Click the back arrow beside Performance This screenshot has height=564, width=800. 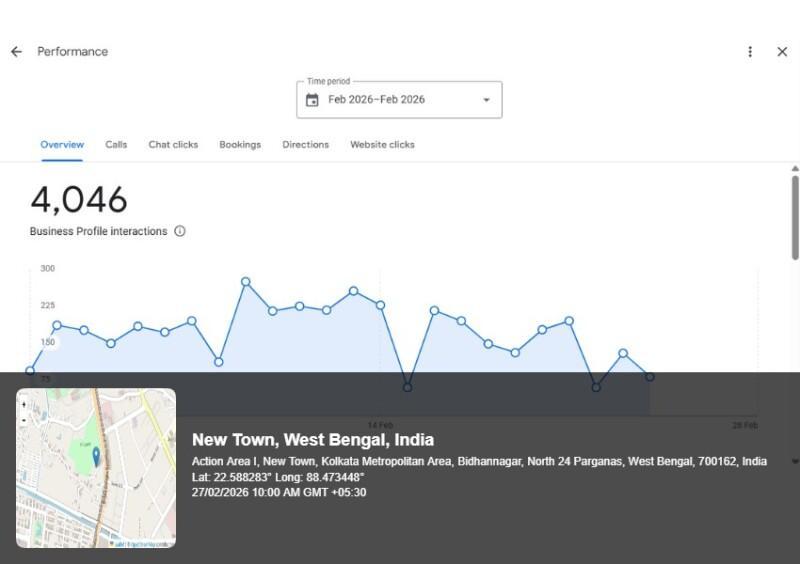coord(16,52)
